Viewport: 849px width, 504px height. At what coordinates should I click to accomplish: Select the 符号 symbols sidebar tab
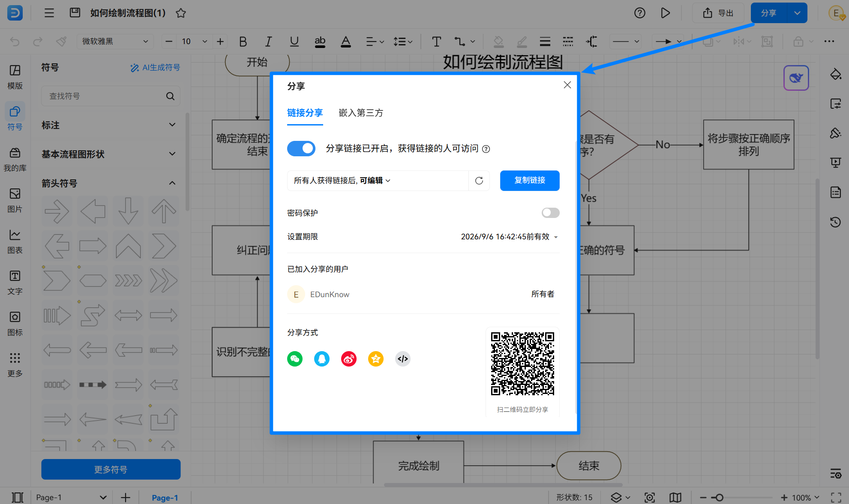[x=15, y=118]
